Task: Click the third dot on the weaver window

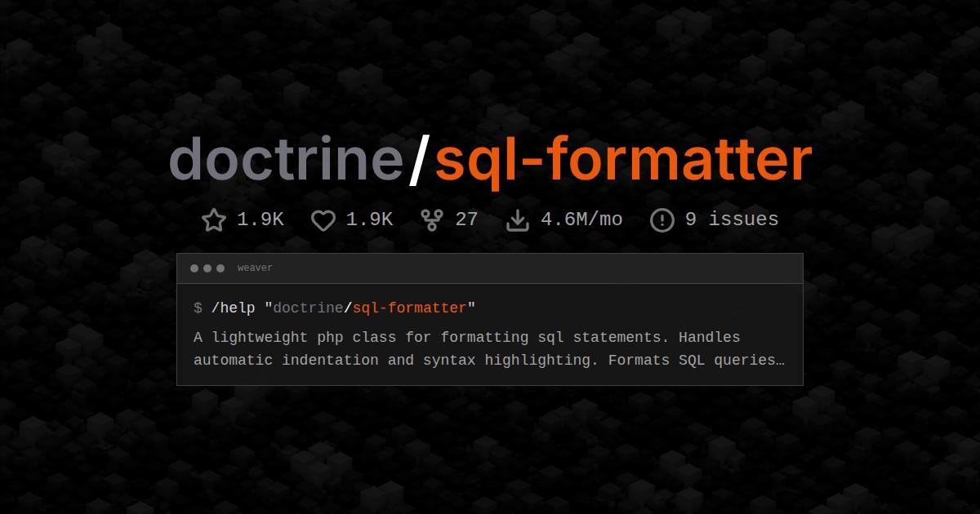Action: 221,267
